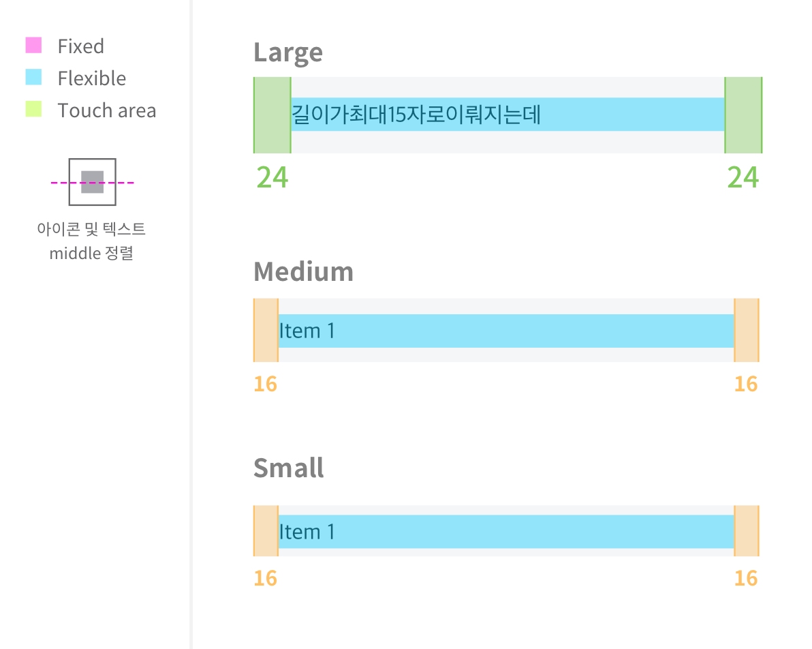This screenshot has width=812, height=649.
Task: Click Item 1 in the Medium bar
Action: pos(307,331)
